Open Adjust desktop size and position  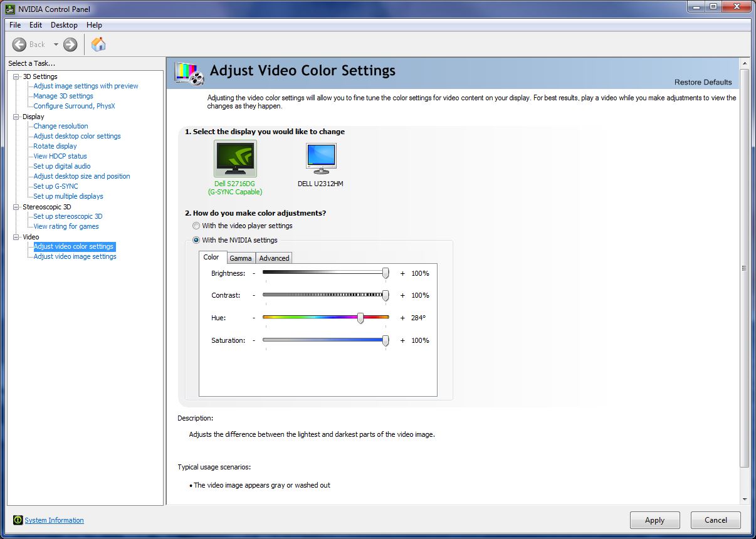tap(81, 176)
